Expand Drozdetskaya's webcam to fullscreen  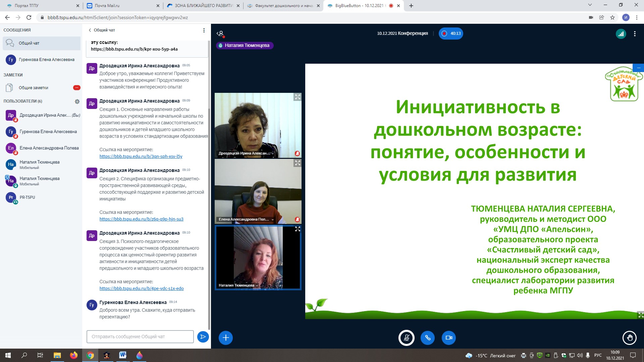tap(298, 97)
